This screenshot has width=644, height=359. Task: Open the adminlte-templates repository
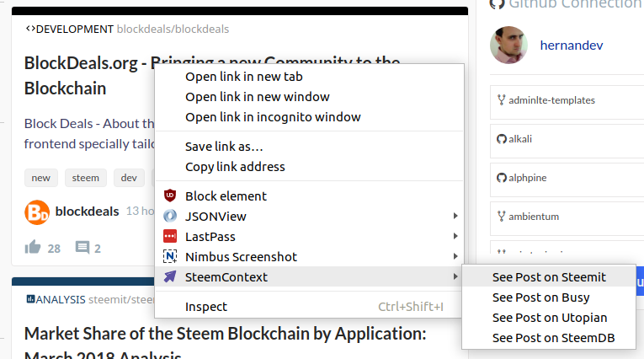551,100
